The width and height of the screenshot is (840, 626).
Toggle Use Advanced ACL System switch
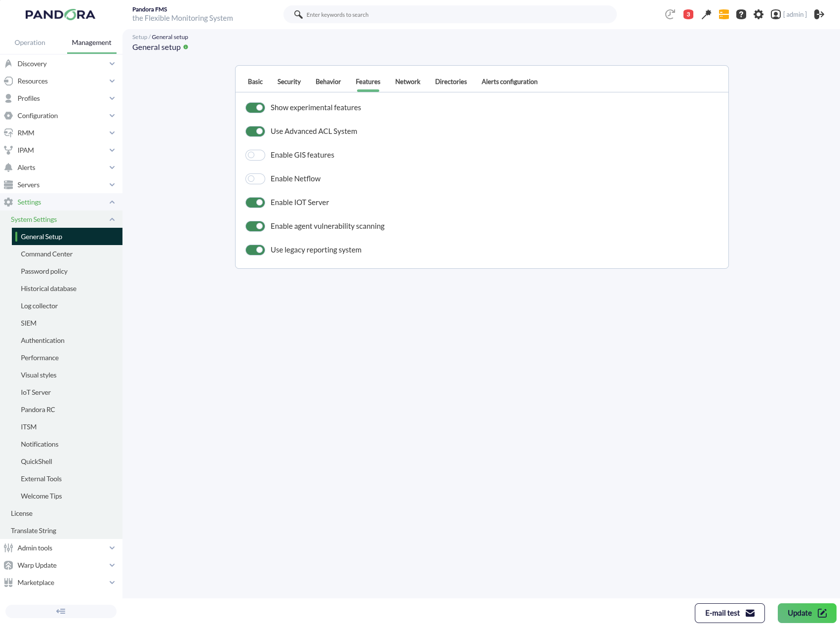tap(255, 131)
